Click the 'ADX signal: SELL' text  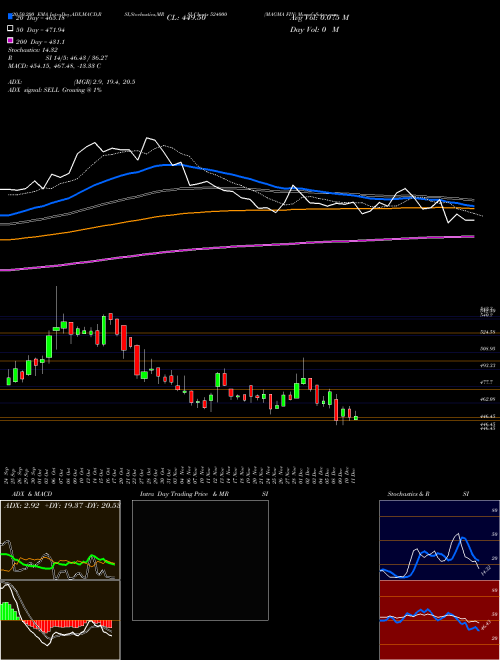coord(34,90)
